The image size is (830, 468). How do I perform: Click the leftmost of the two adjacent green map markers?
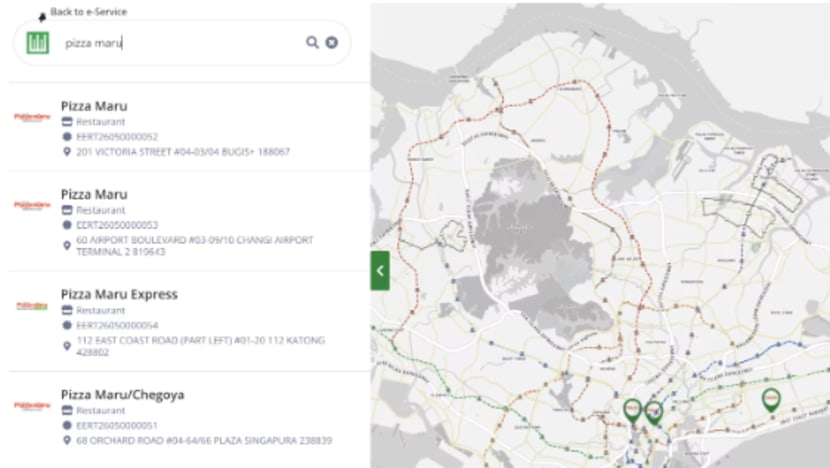[x=633, y=411]
